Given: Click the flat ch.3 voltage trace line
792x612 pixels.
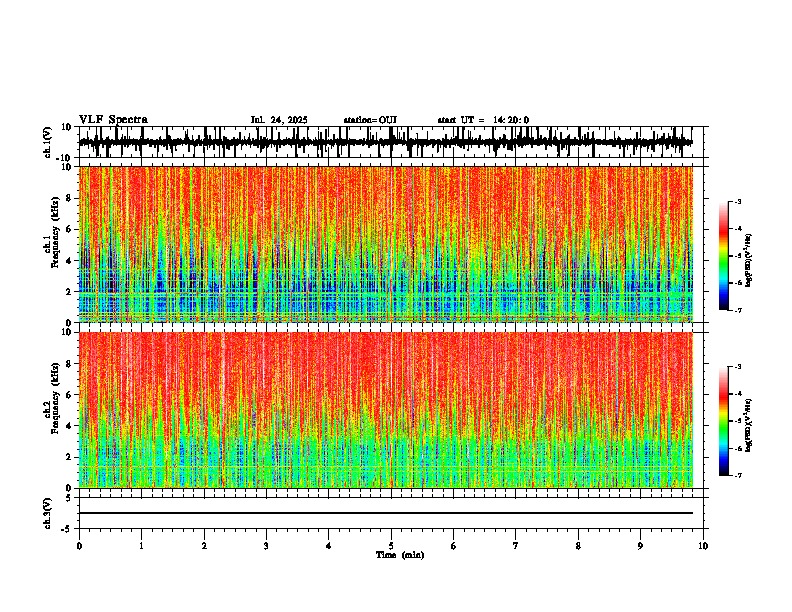Looking at the screenshot, I should pyautogui.click(x=386, y=513).
